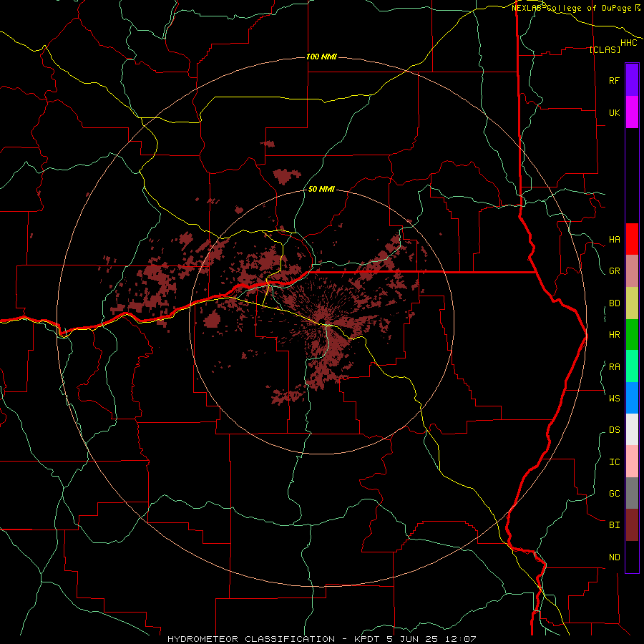The height and width of the screenshot is (644, 644).
Task: Click the HA legend label
Action: point(614,240)
